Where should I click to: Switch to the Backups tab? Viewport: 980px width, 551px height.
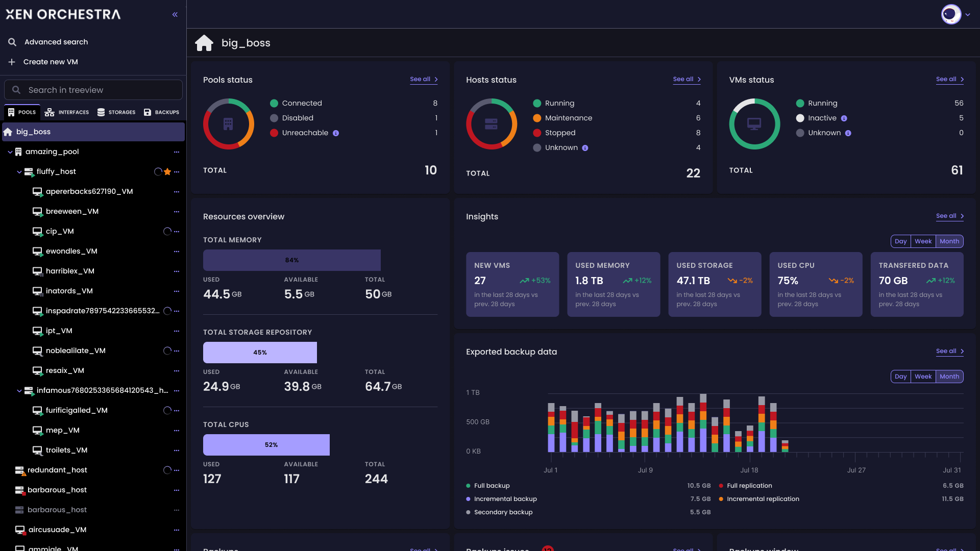tap(162, 112)
